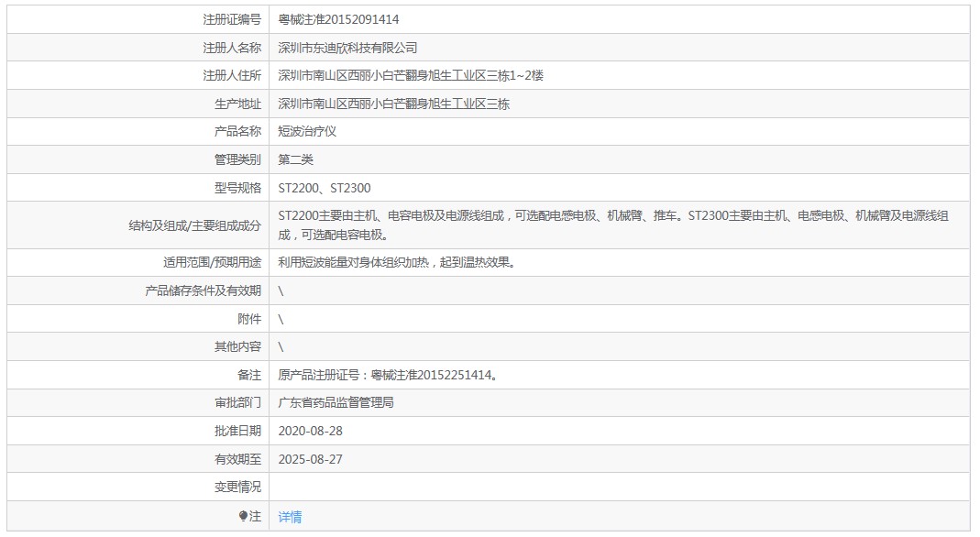This screenshot has height=537, width=980.
Task: Click the 生产地址 row label
Action: (237, 104)
